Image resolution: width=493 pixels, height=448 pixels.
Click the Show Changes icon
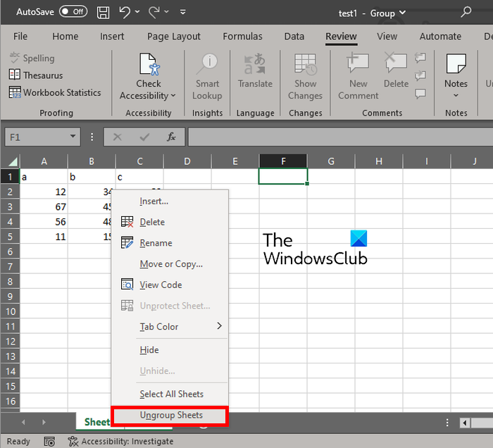tap(305, 64)
